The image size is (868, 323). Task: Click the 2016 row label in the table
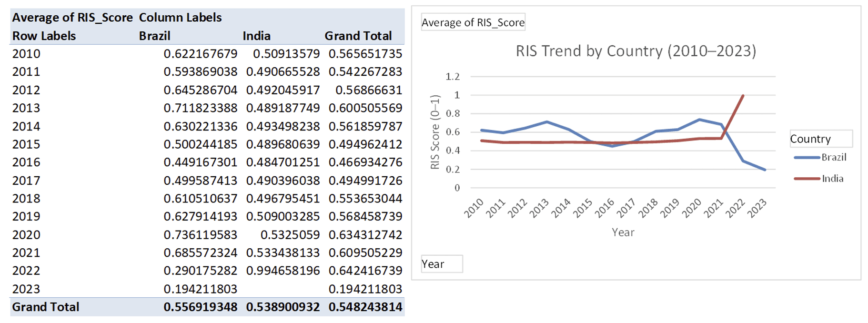coord(26,162)
